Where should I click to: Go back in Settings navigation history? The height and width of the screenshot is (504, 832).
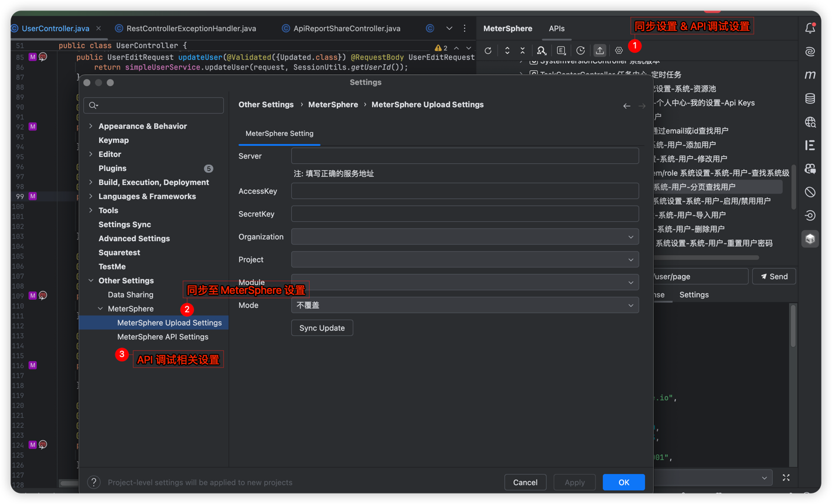(x=627, y=106)
